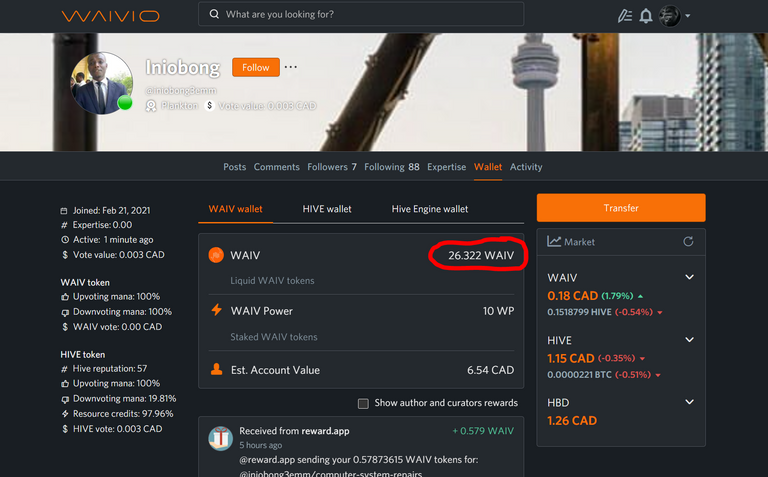
Task: Click the 0.0000221 BTC rate
Action: [579, 375]
